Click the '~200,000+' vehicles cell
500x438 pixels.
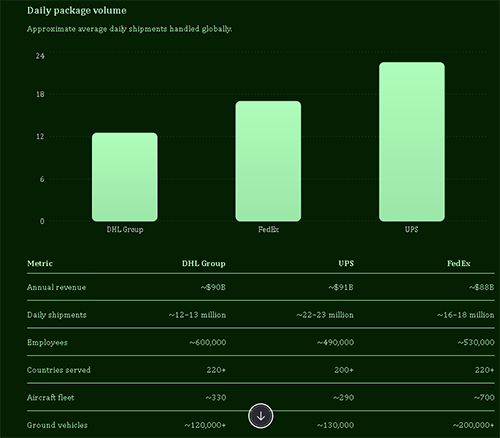(x=474, y=425)
